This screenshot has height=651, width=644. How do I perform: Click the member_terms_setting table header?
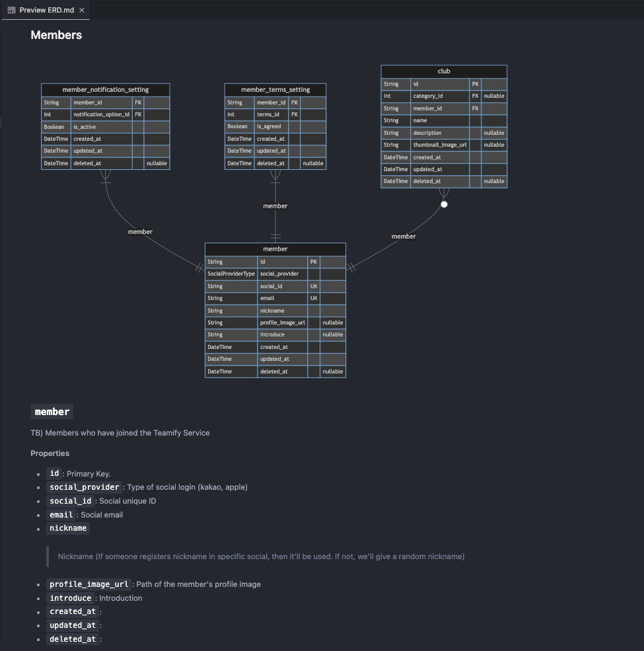(275, 90)
